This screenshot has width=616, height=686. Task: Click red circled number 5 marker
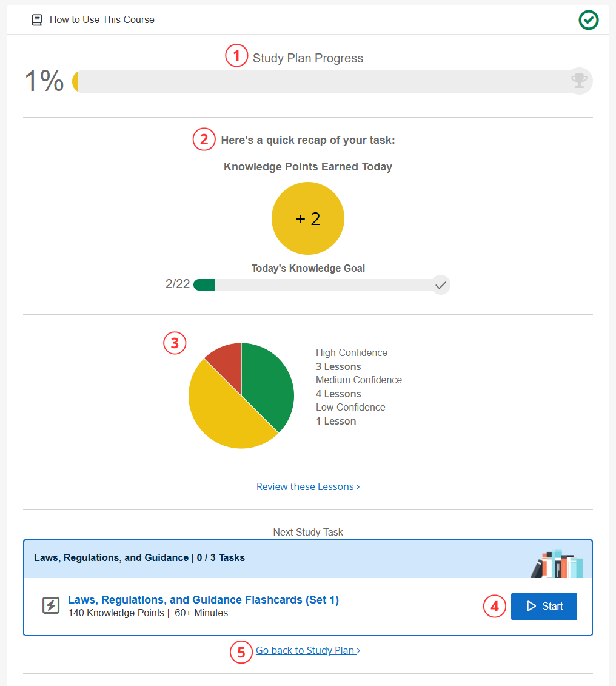click(x=241, y=652)
